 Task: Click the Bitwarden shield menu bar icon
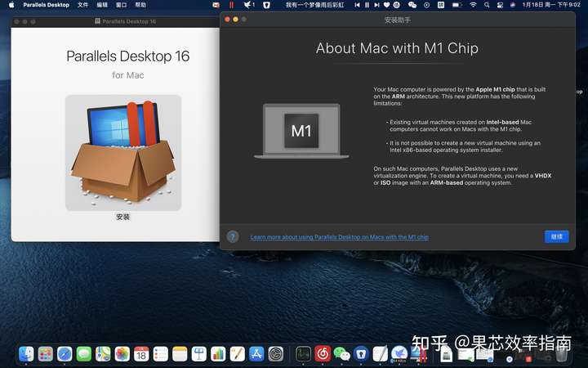pos(266,5)
